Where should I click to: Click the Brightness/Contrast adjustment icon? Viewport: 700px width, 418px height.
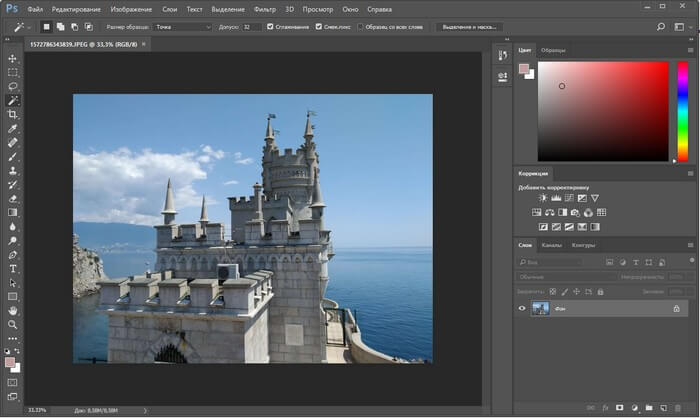543,198
